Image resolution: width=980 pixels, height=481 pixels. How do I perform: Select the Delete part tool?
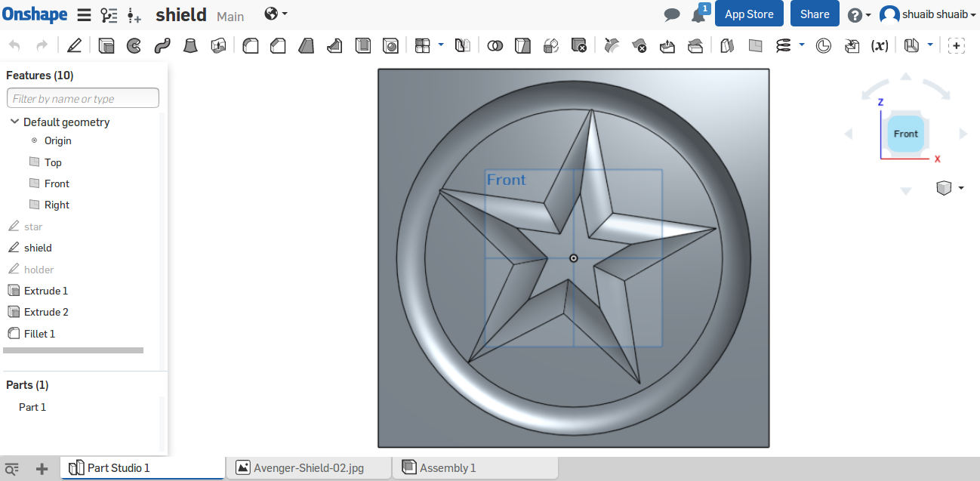point(579,46)
